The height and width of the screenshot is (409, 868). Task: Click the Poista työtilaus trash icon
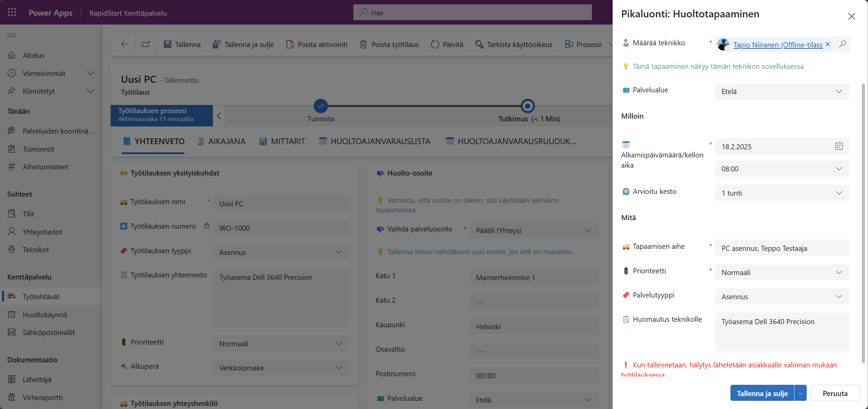(363, 44)
